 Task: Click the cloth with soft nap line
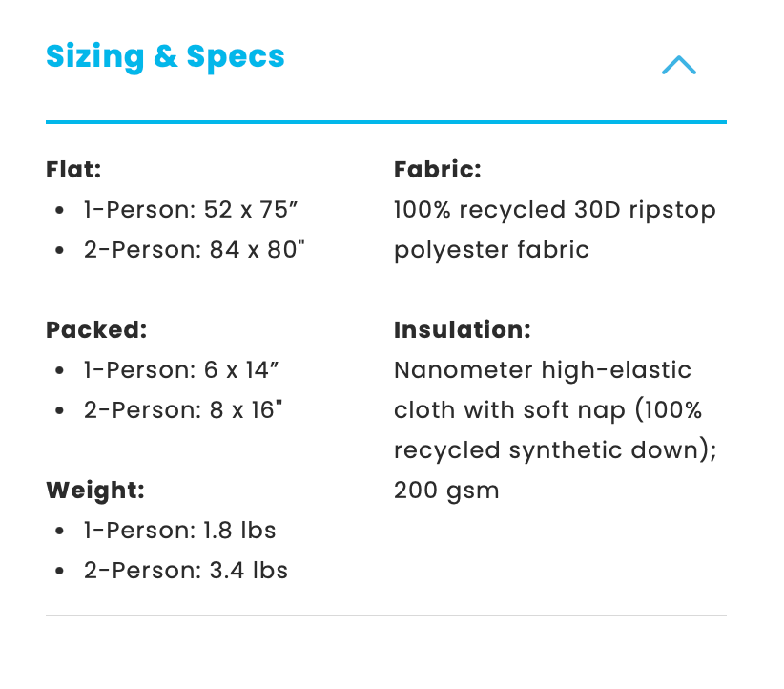pyautogui.click(x=547, y=410)
